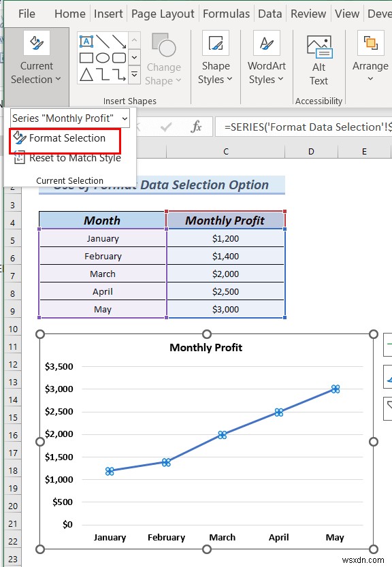Select the straight Line shape
The width and height of the screenshot is (392, 567).
point(103,42)
